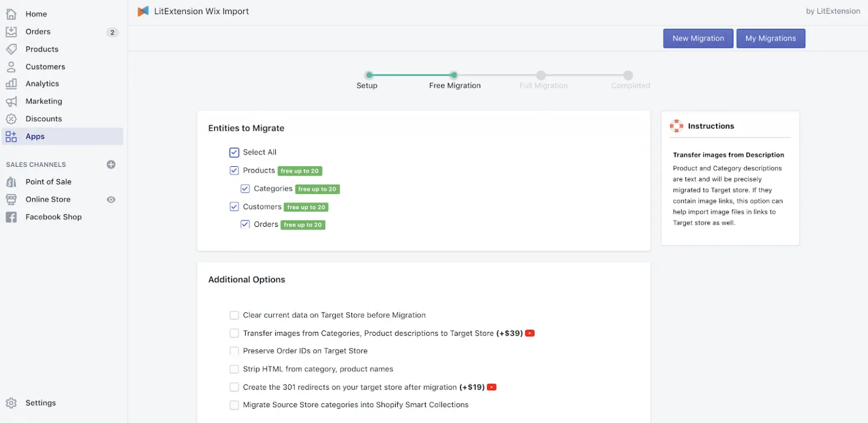868x423 pixels.
Task: Click the New Migration button
Action: (698, 38)
